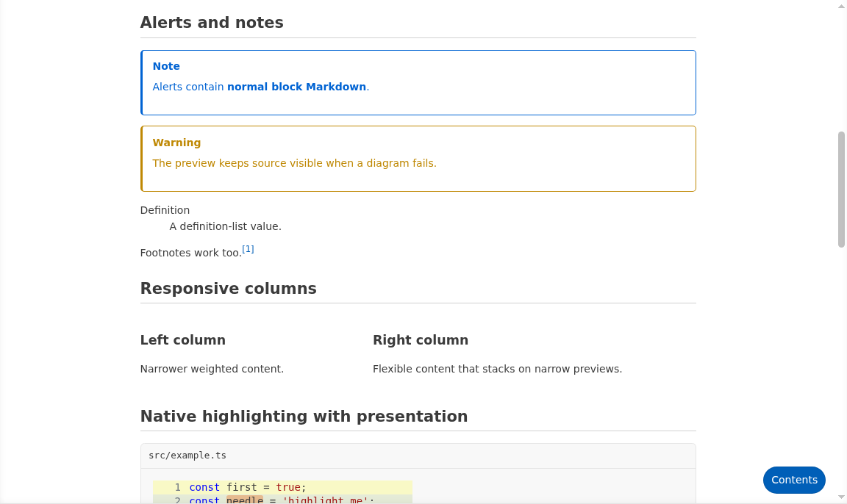Screen dimensions: 847x504
Task: Click the blue "Note" alert title
Action: click(166, 66)
